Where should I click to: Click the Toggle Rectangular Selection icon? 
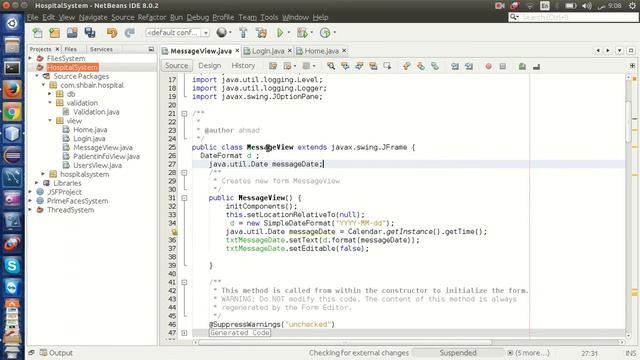pos(387,66)
